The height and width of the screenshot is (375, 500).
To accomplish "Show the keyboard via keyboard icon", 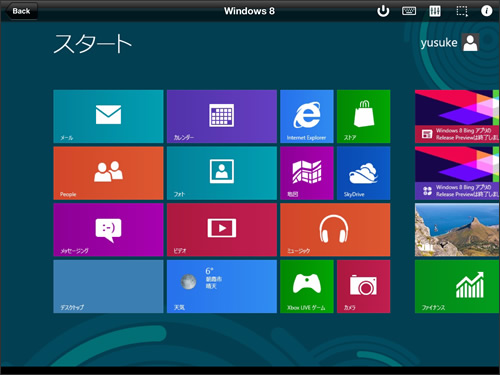I will point(409,11).
